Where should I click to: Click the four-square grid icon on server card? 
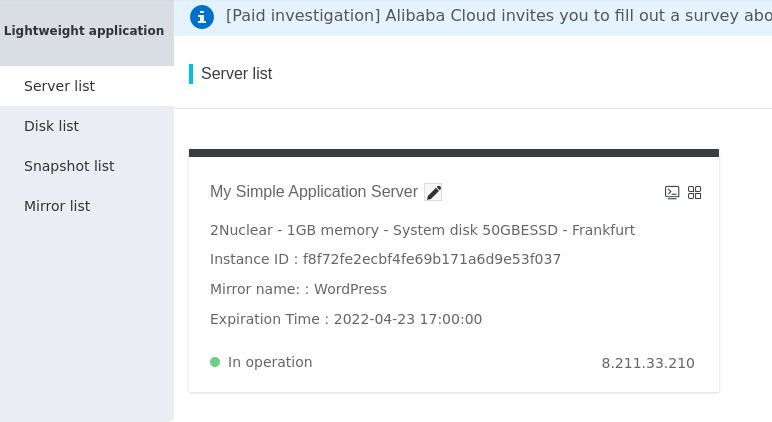[x=695, y=192]
